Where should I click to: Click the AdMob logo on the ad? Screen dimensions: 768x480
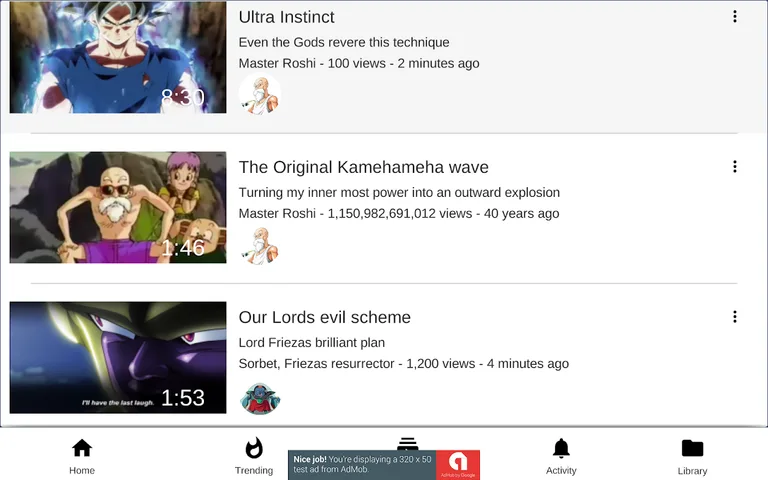458,463
